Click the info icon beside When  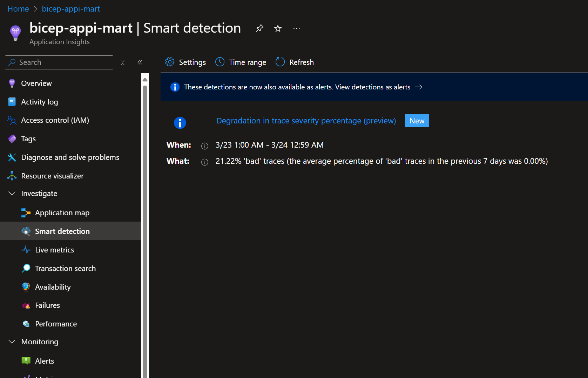tap(205, 146)
